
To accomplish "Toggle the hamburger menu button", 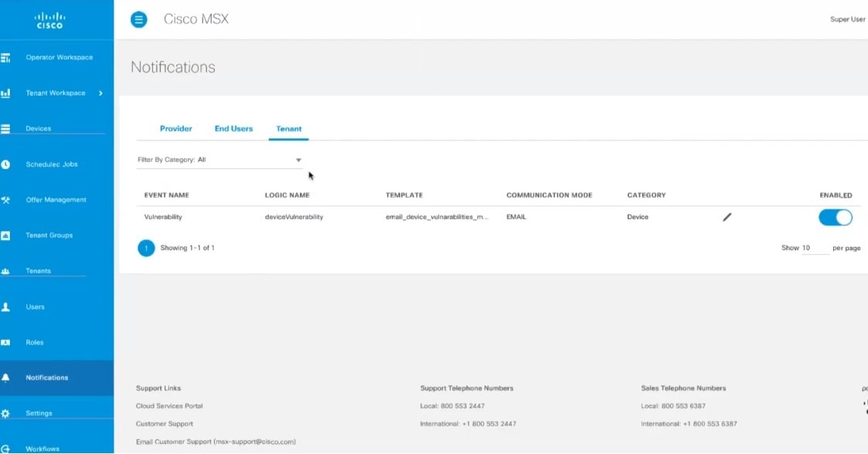I will (x=139, y=20).
